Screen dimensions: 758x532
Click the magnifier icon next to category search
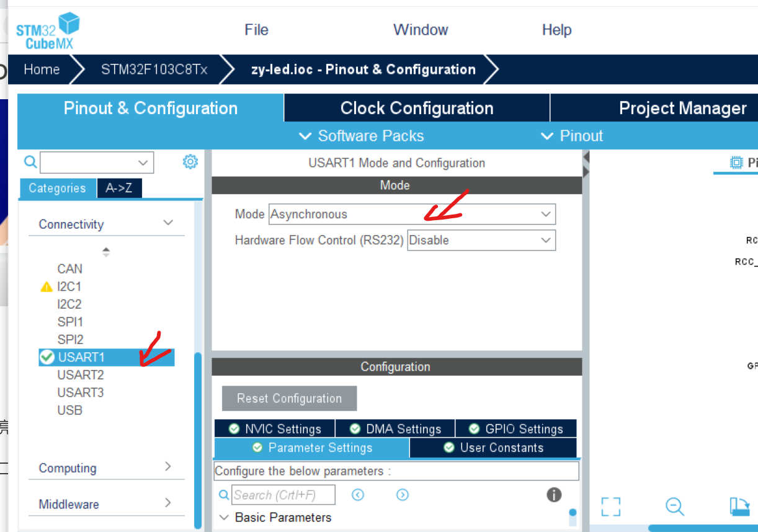point(30,162)
